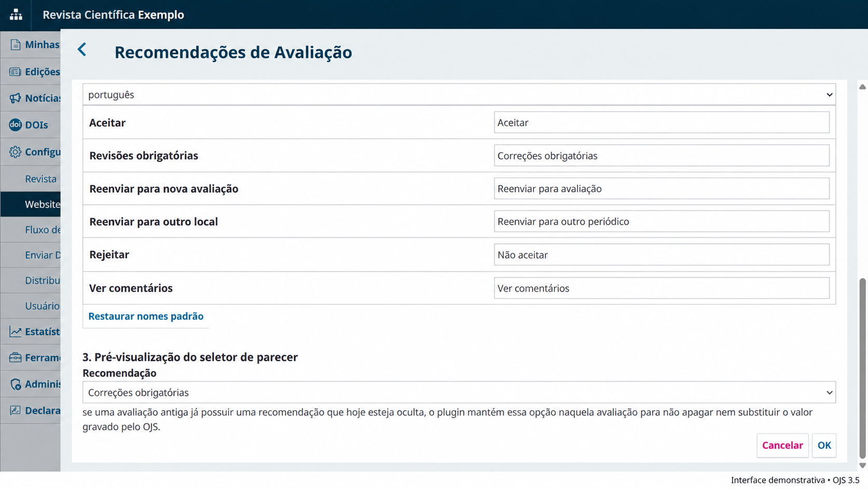Click the Reenviar para outro local input

661,221
